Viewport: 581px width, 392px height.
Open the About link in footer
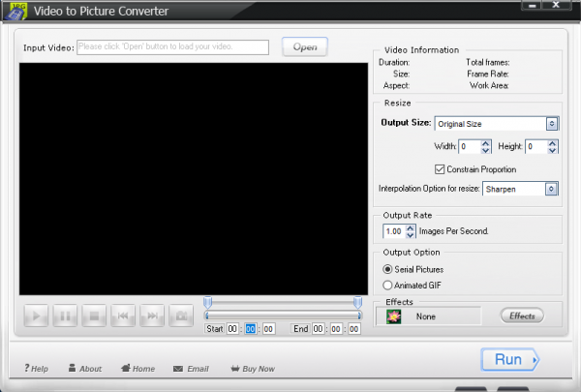pos(84,369)
